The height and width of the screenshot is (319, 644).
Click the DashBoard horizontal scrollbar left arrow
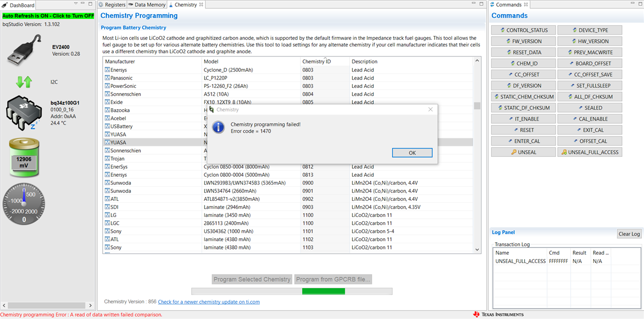click(x=5, y=305)
